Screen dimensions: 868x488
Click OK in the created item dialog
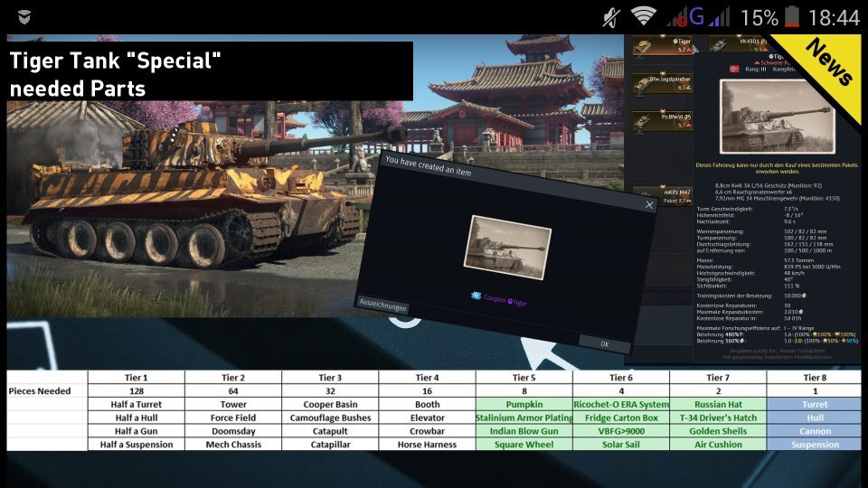605,343
